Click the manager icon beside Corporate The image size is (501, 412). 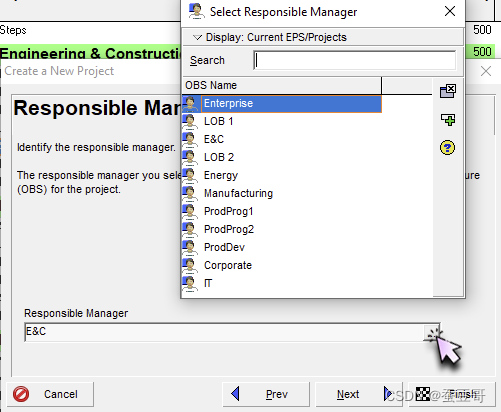point(190,265)
